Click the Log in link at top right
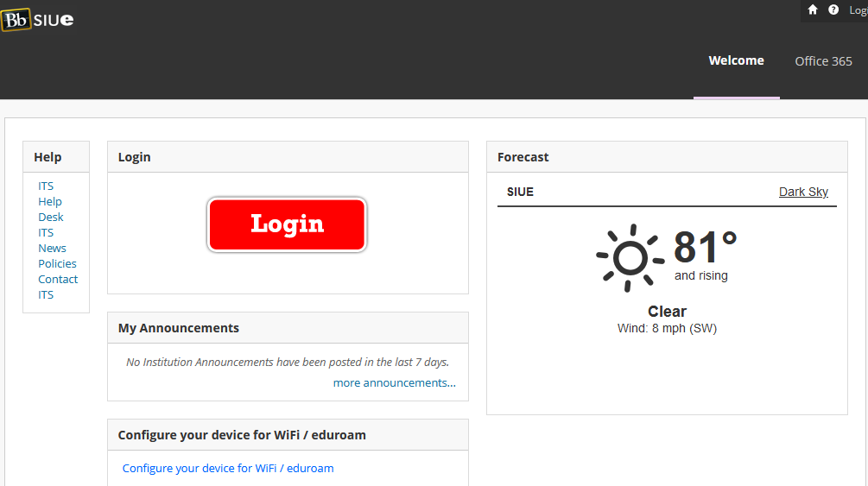This screenshot has width=868, height=486. (858, 9)
